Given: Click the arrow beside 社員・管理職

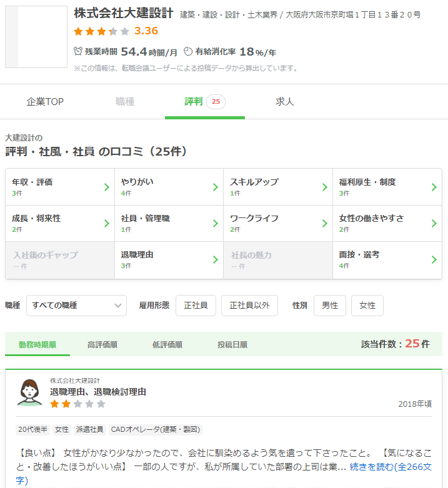Looking at the screenshot, I should (x=216, y=224).
